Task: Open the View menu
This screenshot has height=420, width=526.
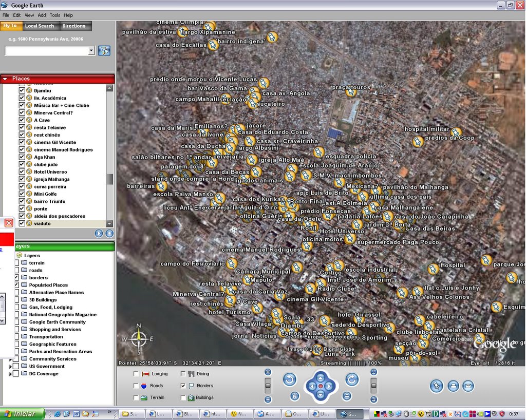Action: pos(29,15)
